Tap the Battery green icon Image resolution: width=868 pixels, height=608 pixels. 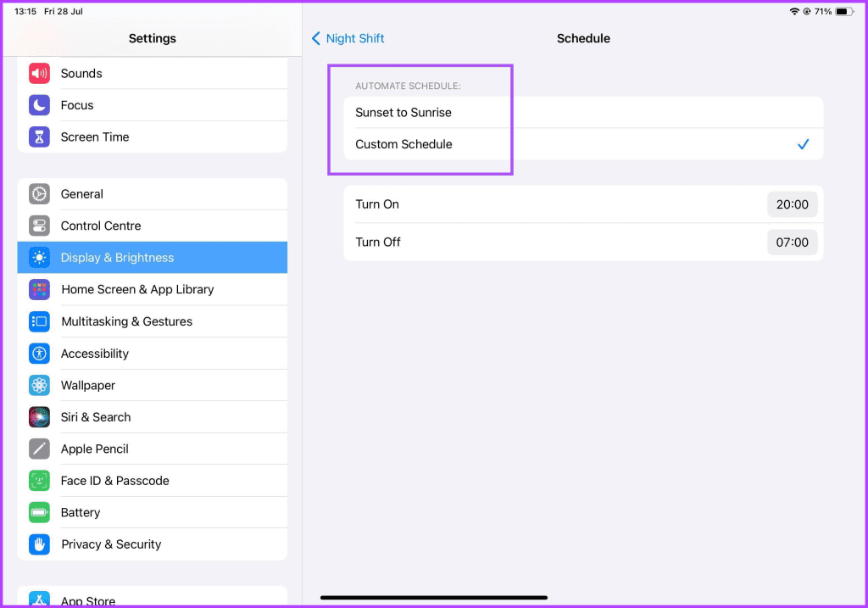point(39,512)
